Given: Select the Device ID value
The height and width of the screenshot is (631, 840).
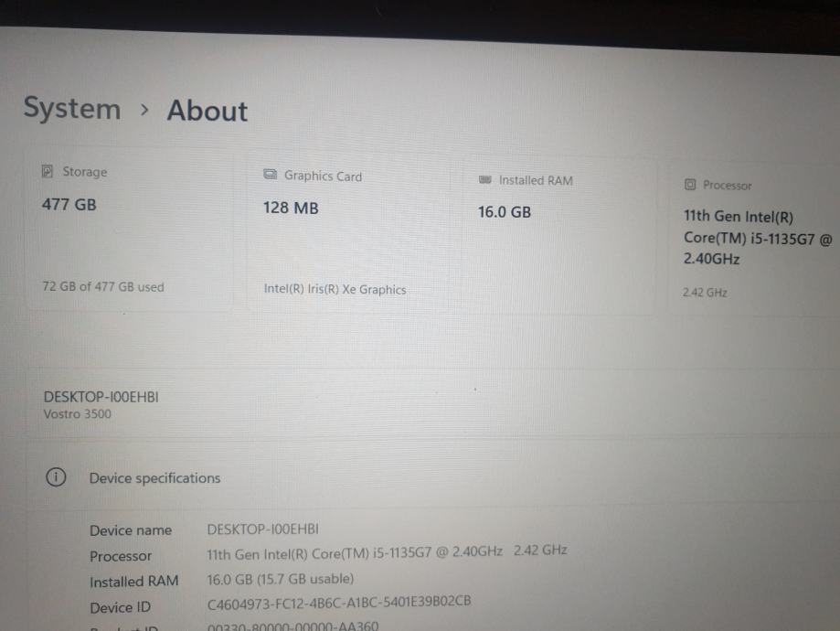Looking at the screenshot, I should [x=338, y=603].
